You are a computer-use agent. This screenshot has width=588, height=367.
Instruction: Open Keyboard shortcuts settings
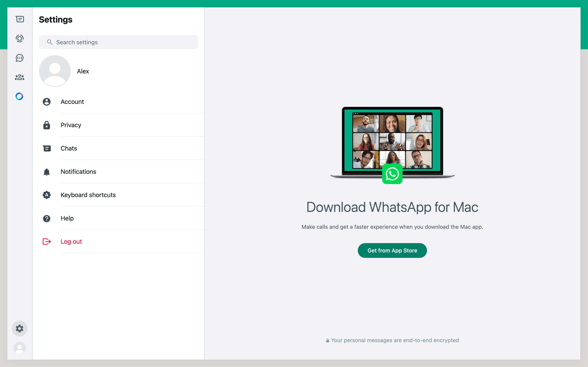88,195
